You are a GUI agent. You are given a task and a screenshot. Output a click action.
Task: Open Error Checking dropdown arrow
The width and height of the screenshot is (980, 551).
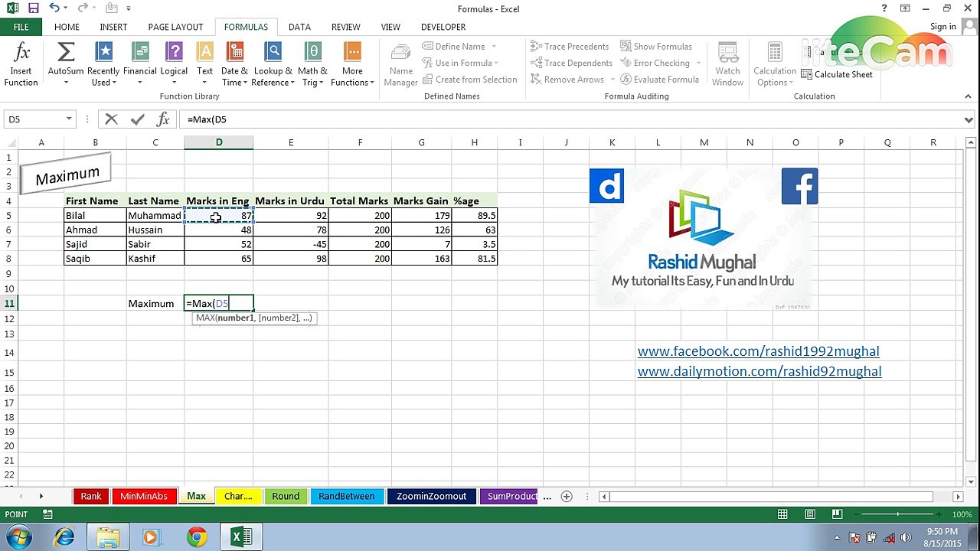click(697, 63)
